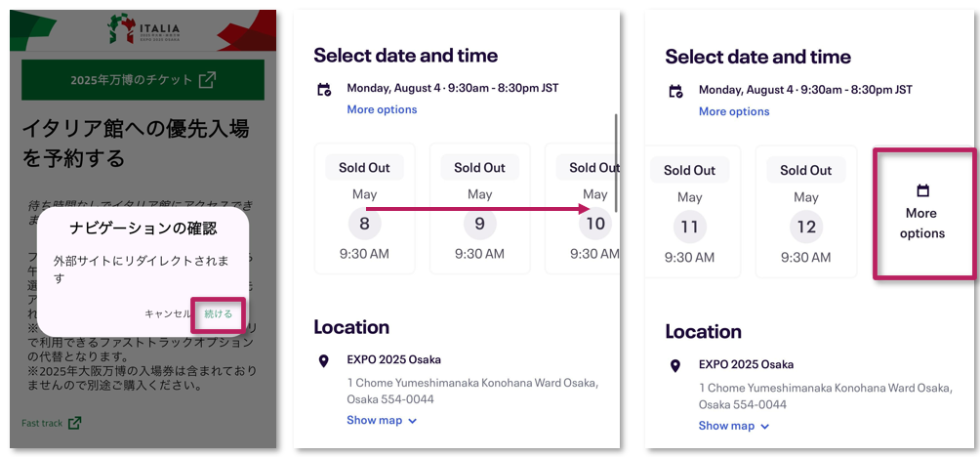Click the Italia pavilion logo
The image size is (980, 457).
click(x=143, y=28)
